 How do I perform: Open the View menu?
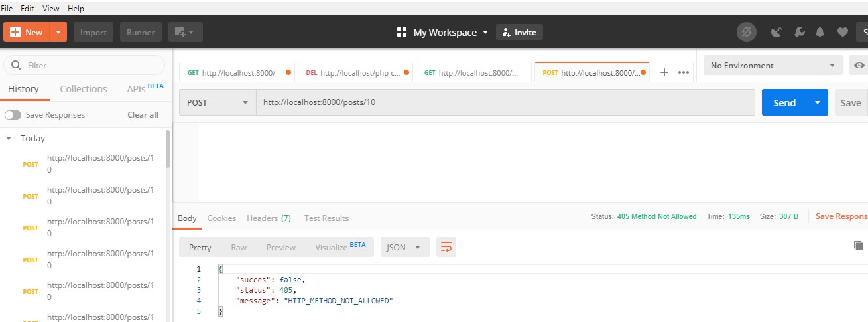50,9
